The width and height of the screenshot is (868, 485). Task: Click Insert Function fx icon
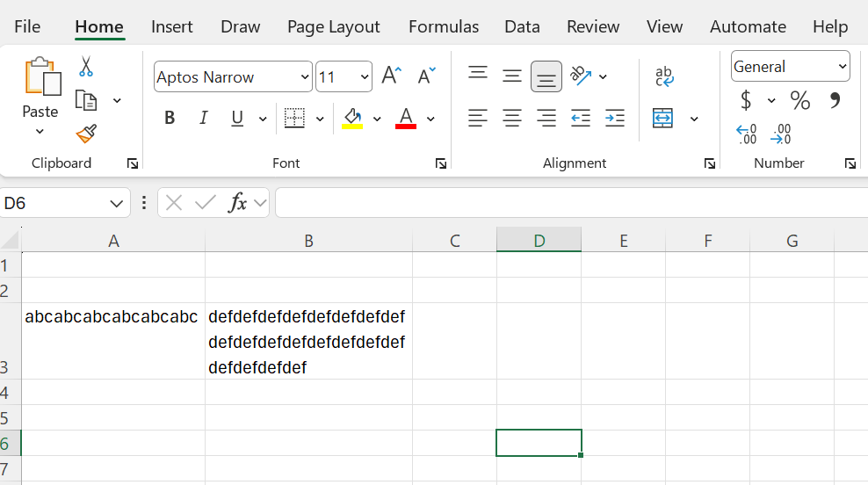coord(237,203)
